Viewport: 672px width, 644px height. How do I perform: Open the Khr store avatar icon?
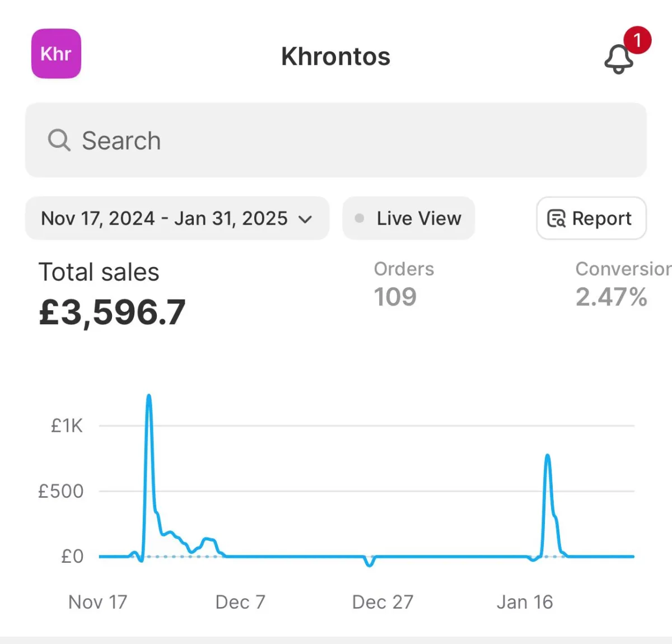tap(56, 54)
